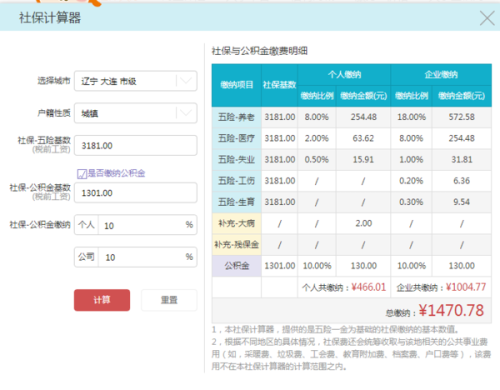Select the 五险-医疗 row label
The height and width of the screenshot is (390, 500).
coord(236,138)
